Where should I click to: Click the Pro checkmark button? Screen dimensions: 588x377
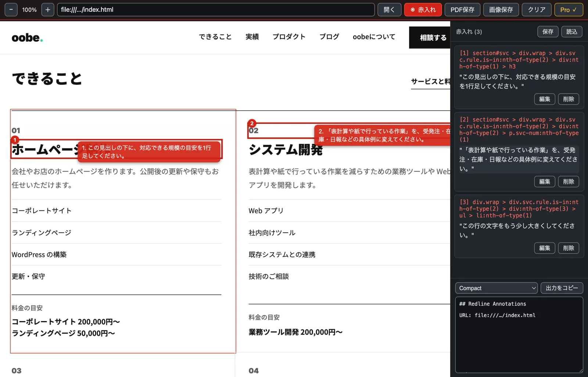(569, 10)
